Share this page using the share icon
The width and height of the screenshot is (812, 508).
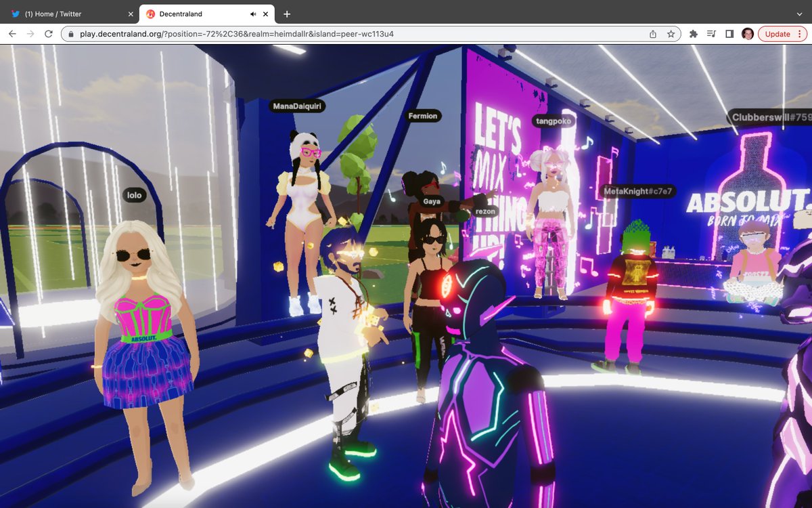click(x=653, y=34)
